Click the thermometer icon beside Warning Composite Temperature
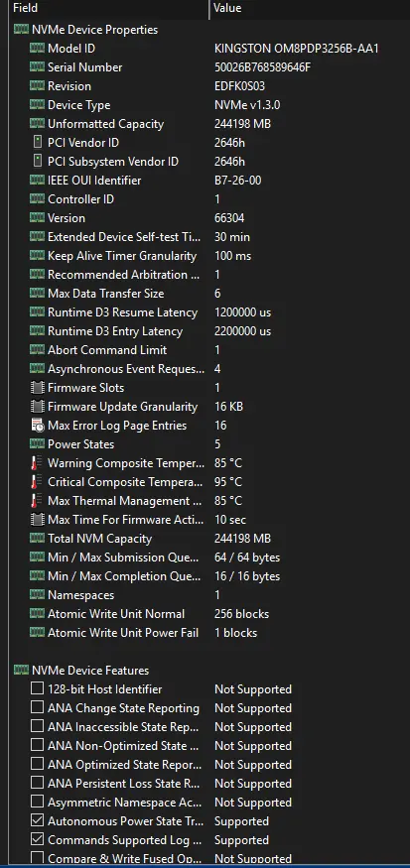Screen dimensions: 410x868 [37, 463]
